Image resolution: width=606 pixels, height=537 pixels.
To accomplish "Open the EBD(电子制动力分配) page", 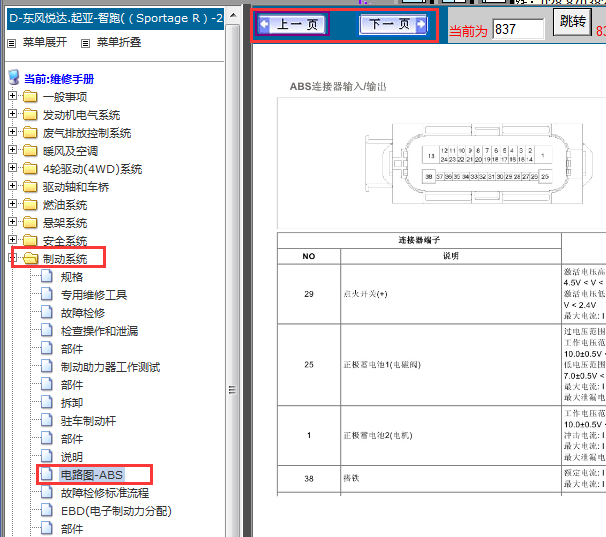I will tap(116, 511).
